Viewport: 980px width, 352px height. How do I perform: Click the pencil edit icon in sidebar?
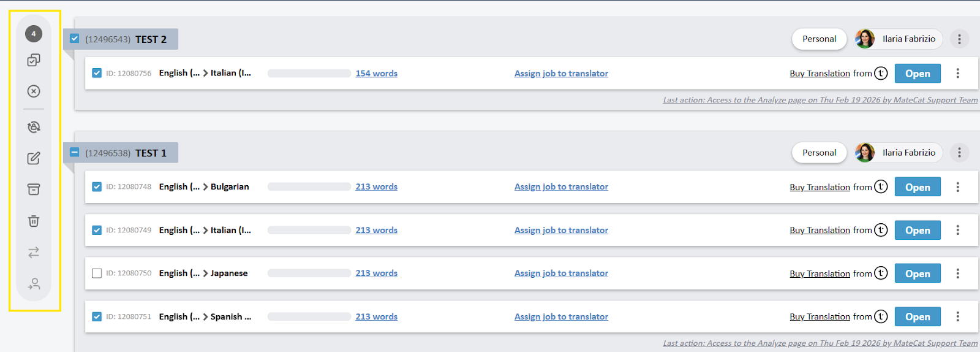point(34,158)
